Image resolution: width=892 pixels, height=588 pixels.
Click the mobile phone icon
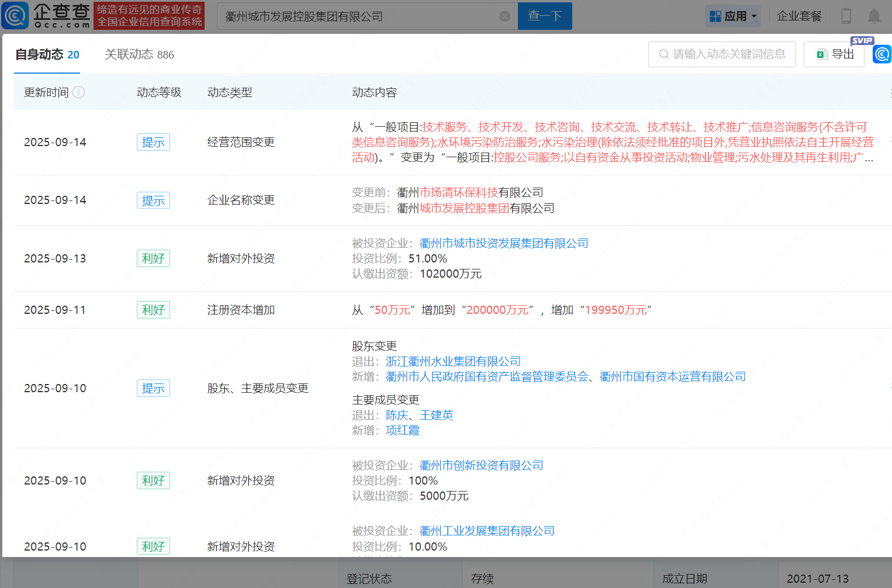point(846,16)
